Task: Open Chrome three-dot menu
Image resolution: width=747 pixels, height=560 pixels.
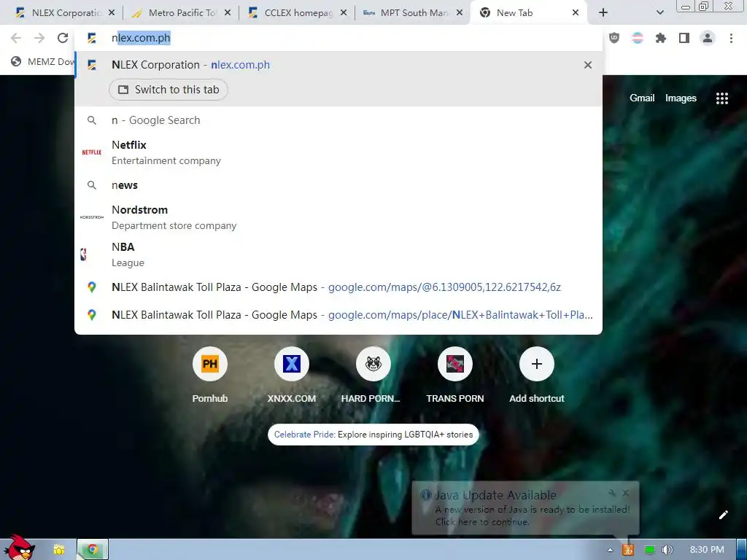Action: [x=731, y=38]
